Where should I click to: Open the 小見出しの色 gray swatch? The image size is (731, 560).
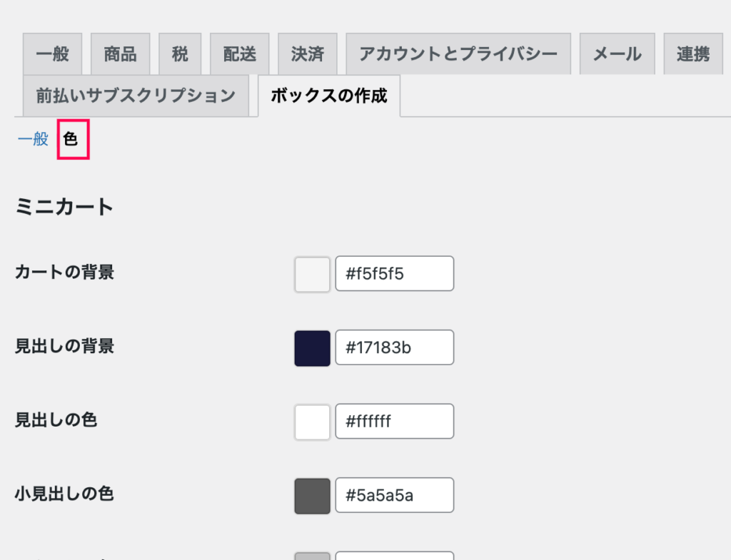[x=313, y=497]
